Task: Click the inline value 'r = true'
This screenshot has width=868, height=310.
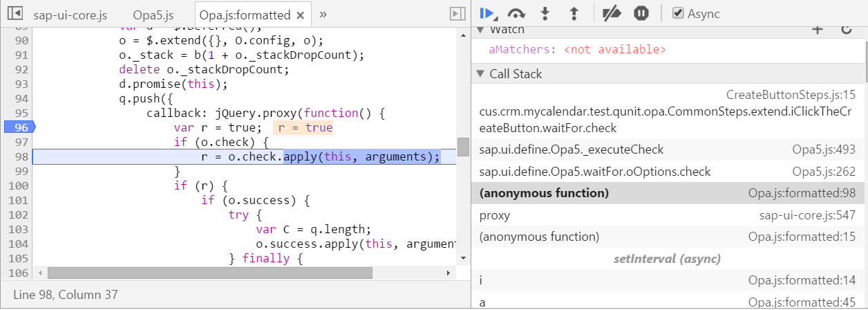Action: [x=303, y=128]
